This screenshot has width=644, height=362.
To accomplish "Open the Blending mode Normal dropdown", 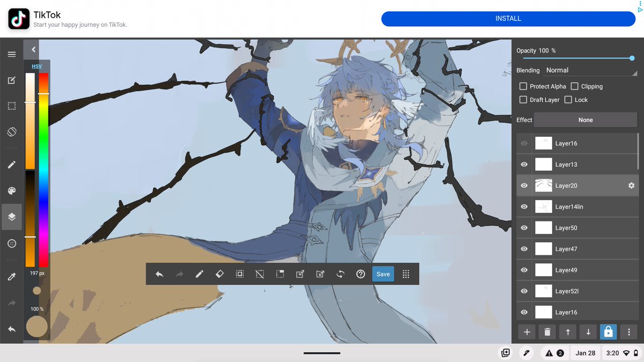I will [x=591, y=70].
